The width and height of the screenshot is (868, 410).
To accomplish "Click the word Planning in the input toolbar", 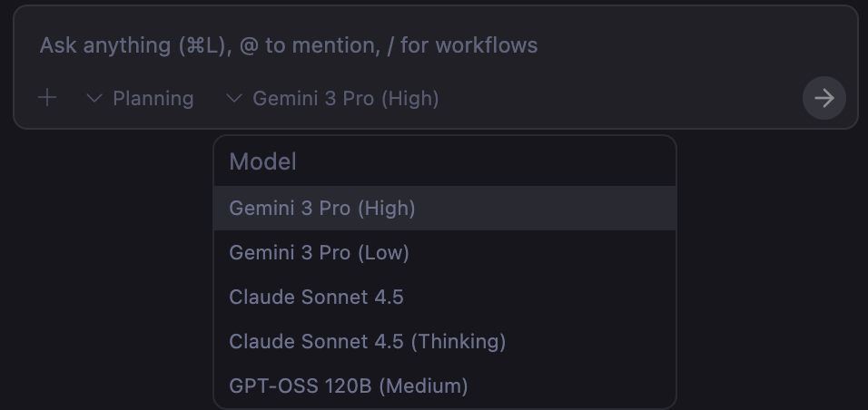I will click(x=153, y=98).
